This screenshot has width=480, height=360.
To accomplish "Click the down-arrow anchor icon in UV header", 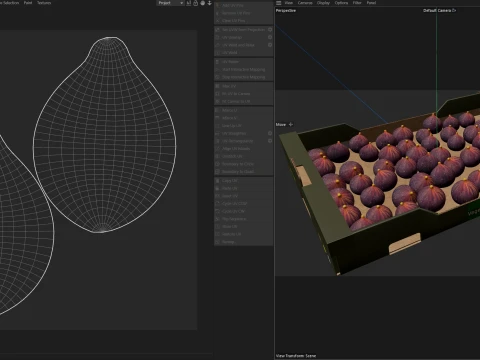I will (209, 3).
